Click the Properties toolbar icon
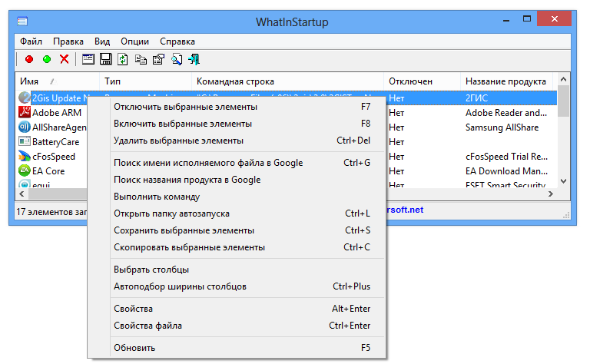This screenshot has height=364, width=590. pos(158,59)
